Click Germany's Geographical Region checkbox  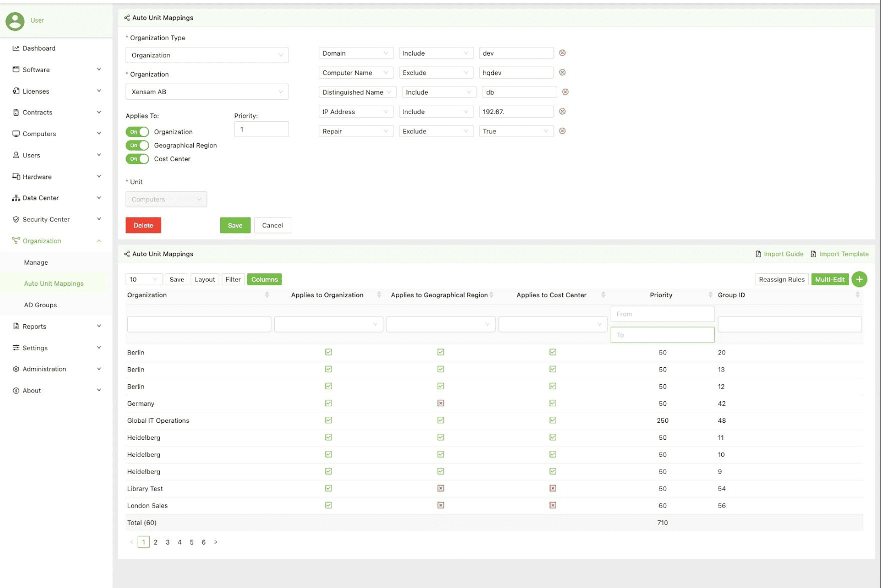coord(440,403)
